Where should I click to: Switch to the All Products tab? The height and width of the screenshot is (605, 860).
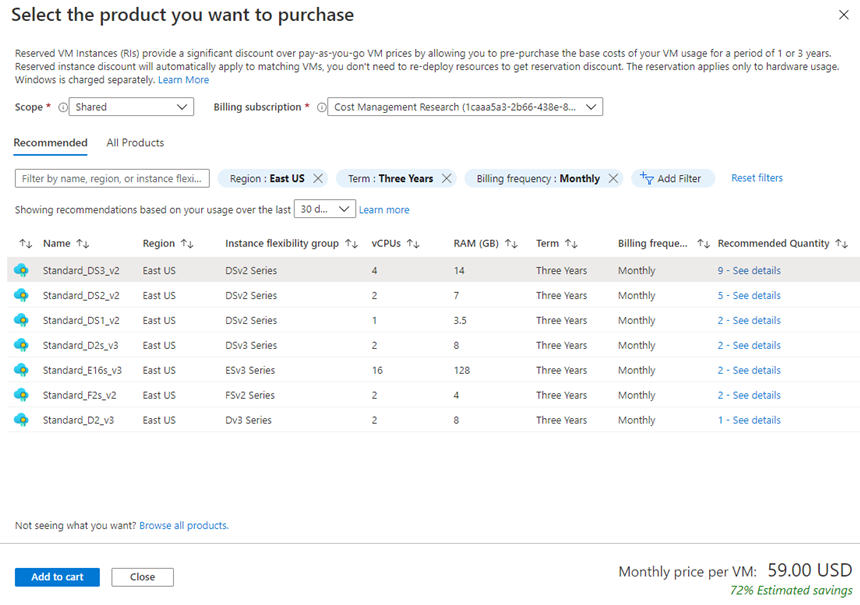click(135, 143)
